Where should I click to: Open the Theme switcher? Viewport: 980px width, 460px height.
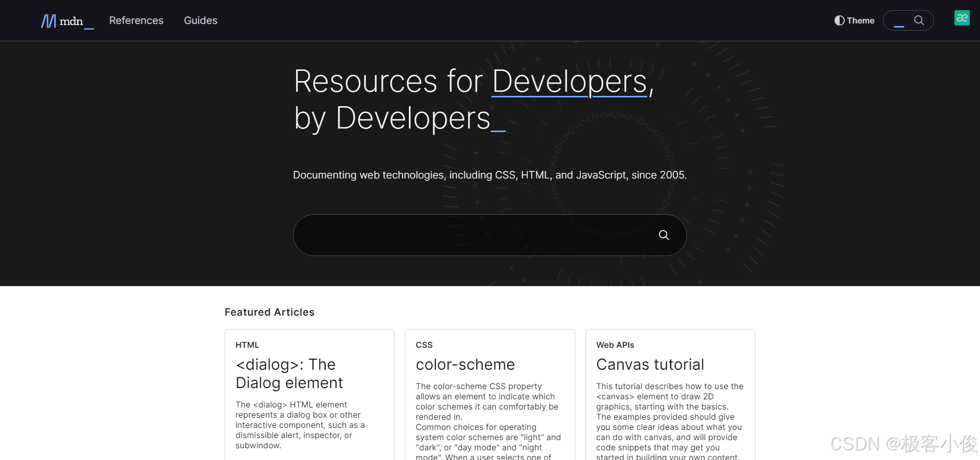(x=854, y=20)
